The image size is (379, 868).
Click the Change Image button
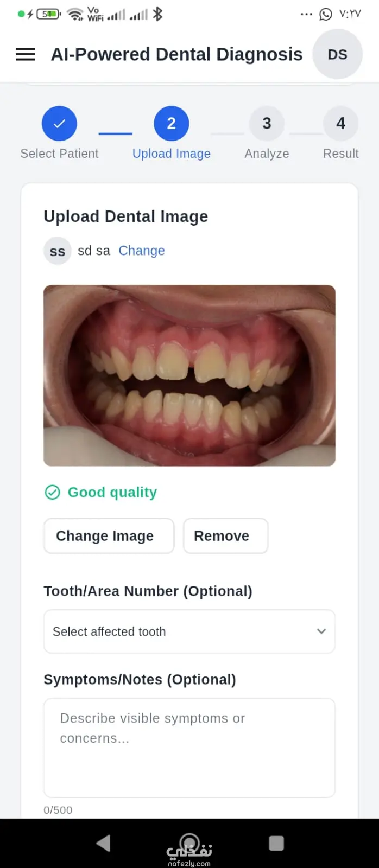[x=109, y=536]
